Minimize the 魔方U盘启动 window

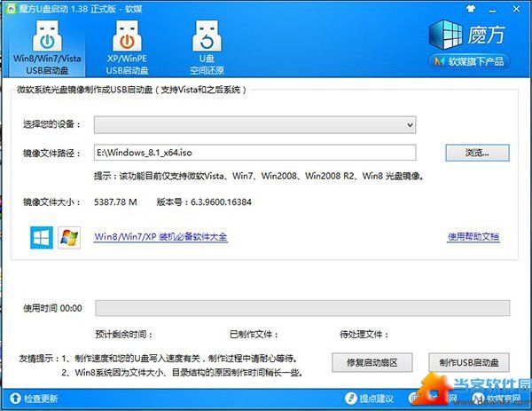point(492,10)
